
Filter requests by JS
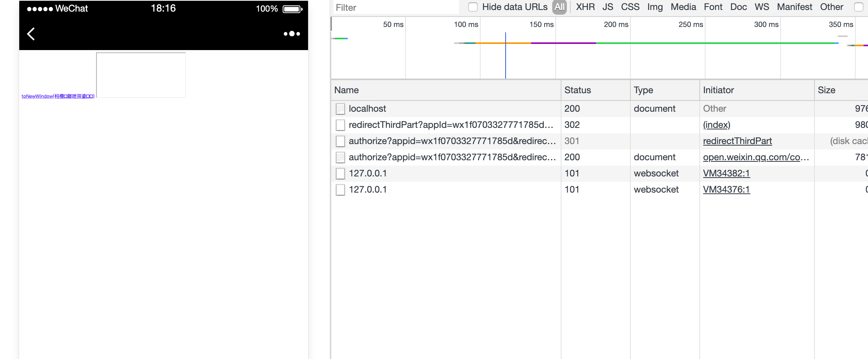pyautogui.click(x=608, y=7)
